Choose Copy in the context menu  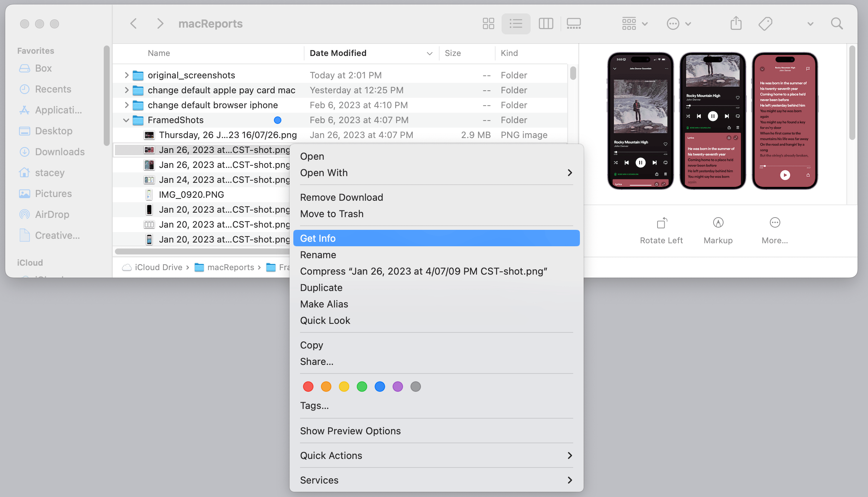pos(436,345)
